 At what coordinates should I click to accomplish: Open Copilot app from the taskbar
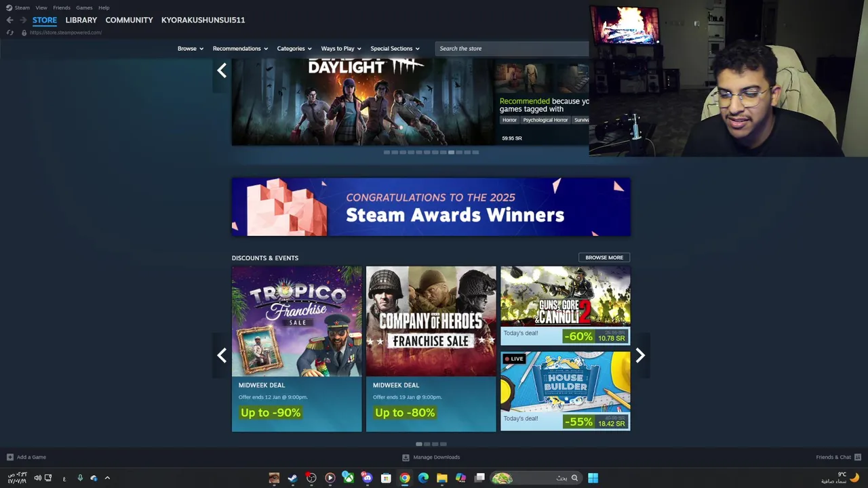point(460,478)
